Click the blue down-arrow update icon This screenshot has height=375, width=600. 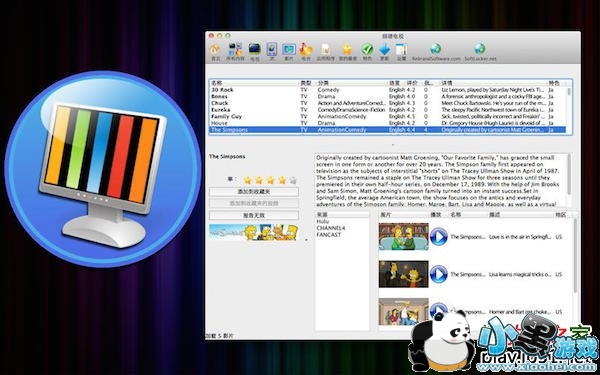click(385, 49)
